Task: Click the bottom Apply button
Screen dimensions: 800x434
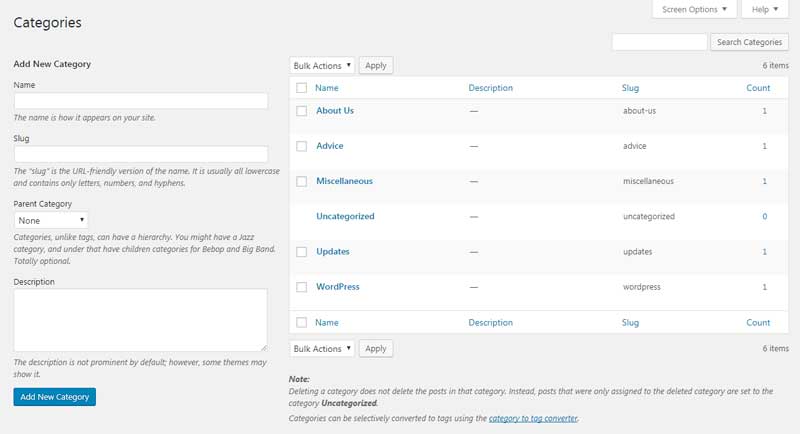Action: [x=376, y=349]
